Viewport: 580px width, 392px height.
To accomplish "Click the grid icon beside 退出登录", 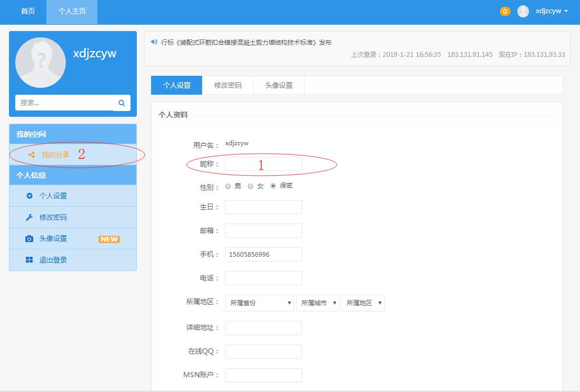I will (29, 260).
